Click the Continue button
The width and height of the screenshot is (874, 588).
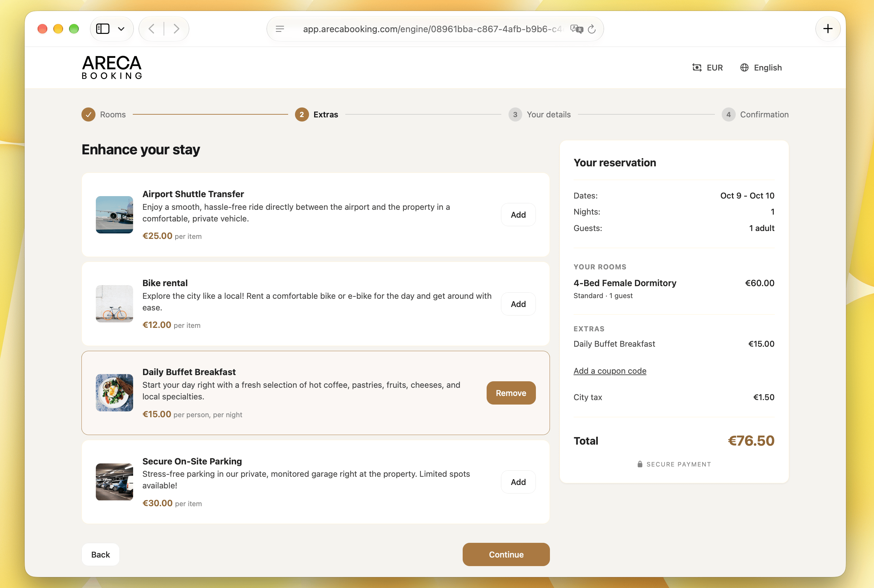[x=506, y=554]
